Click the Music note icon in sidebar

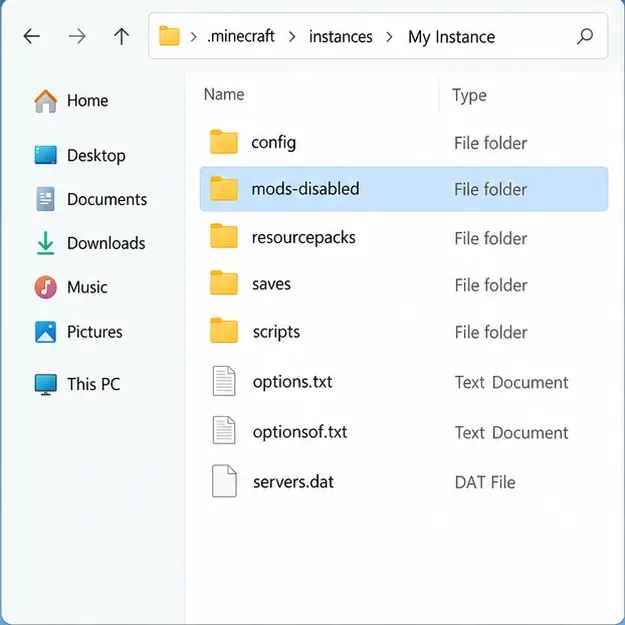coord(45,287)
